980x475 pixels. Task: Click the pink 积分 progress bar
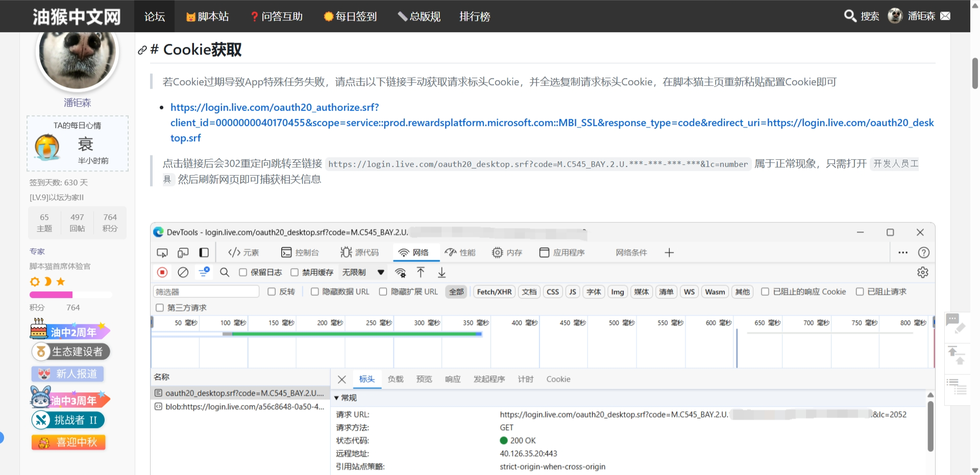click(x=51, y=294)
